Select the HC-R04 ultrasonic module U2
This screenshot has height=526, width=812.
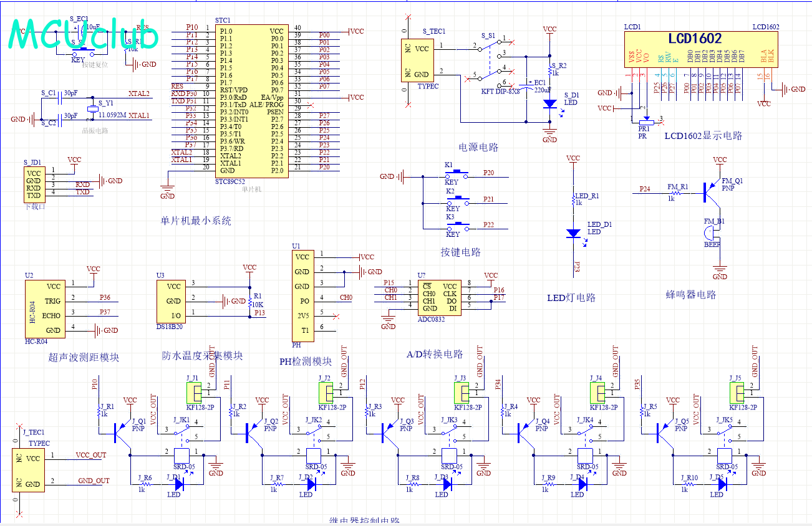44,308
